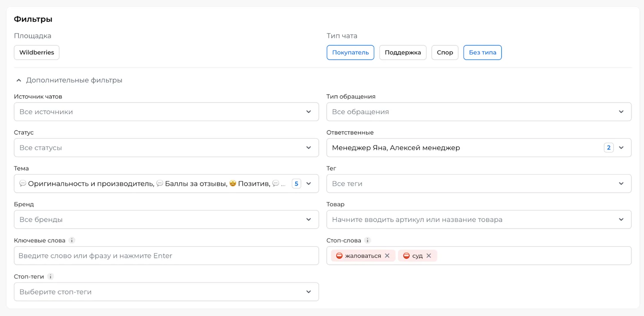Open the Товар article or name combo box
Viewport: 644px width, 316px height.
point(479,220)
